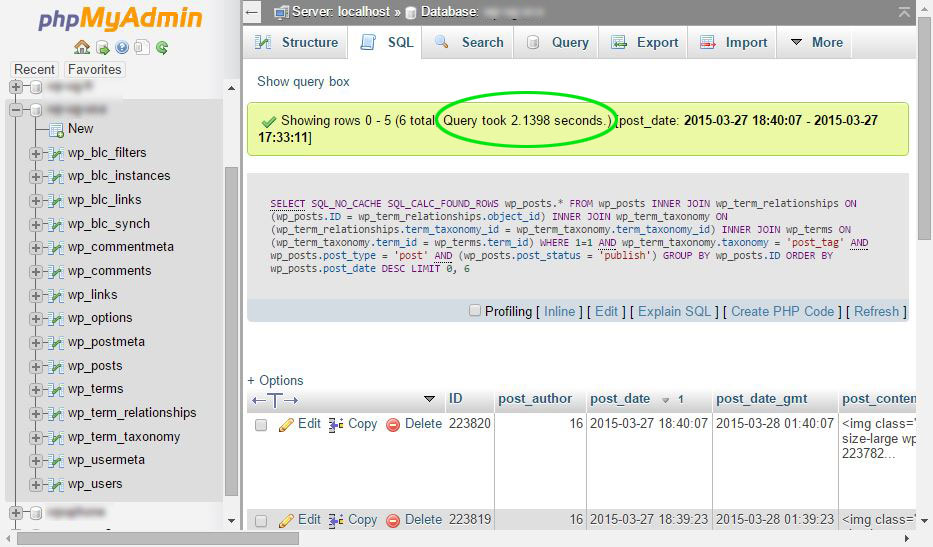
Task: Collapse the currently open database node
Action: (x=16, y=110)
